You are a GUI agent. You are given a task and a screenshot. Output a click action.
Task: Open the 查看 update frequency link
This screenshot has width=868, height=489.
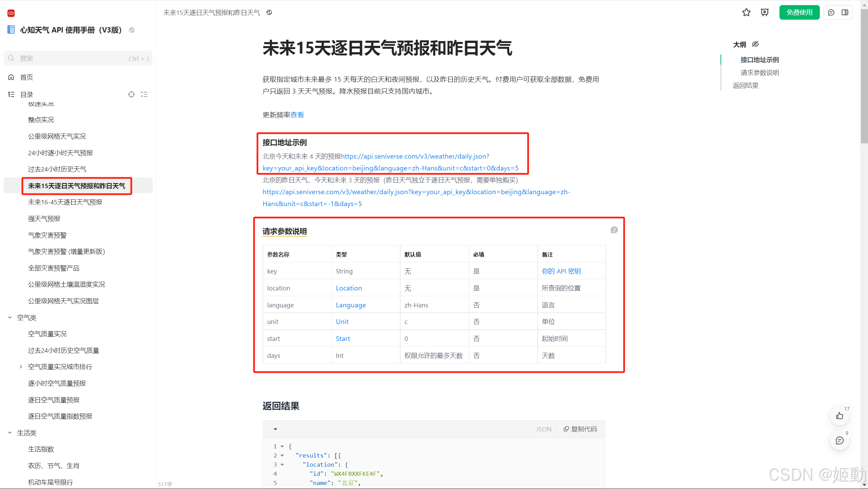click(x=297, y=115)
